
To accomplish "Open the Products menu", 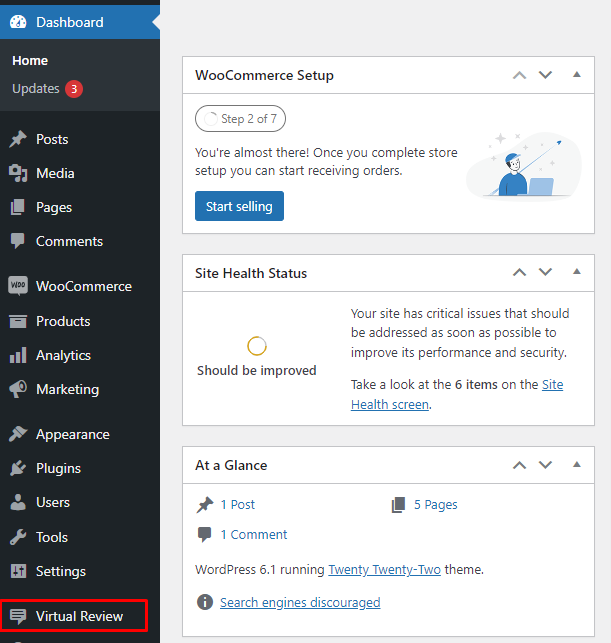I will [63, 322].
